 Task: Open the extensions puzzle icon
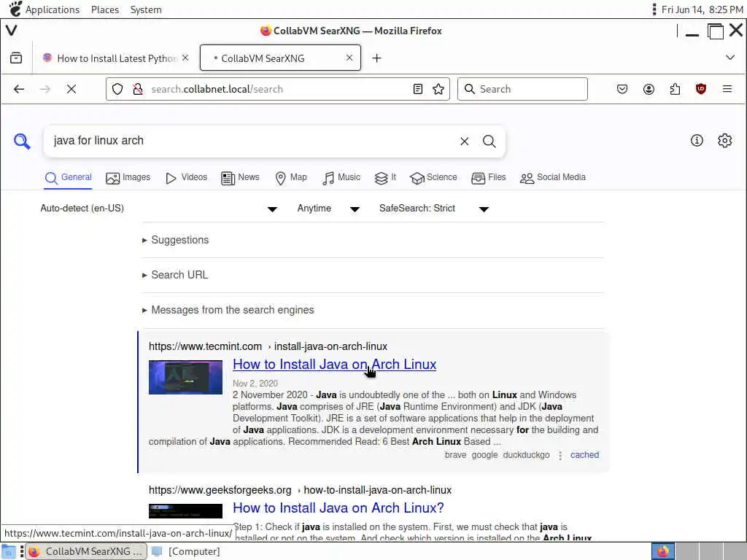(x=675, y=89)
